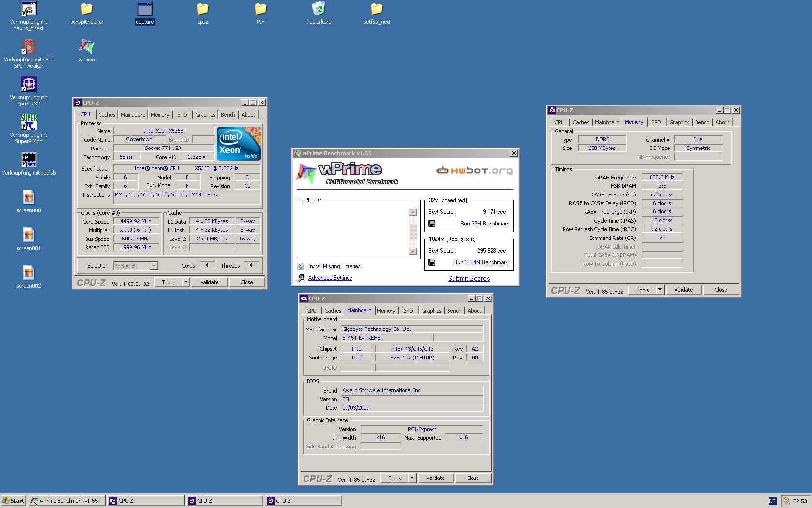This screenshot has width=812, height=508.
Task: Select the capture desktop icon
Action: pyautogui.click(x=145, y=10)
